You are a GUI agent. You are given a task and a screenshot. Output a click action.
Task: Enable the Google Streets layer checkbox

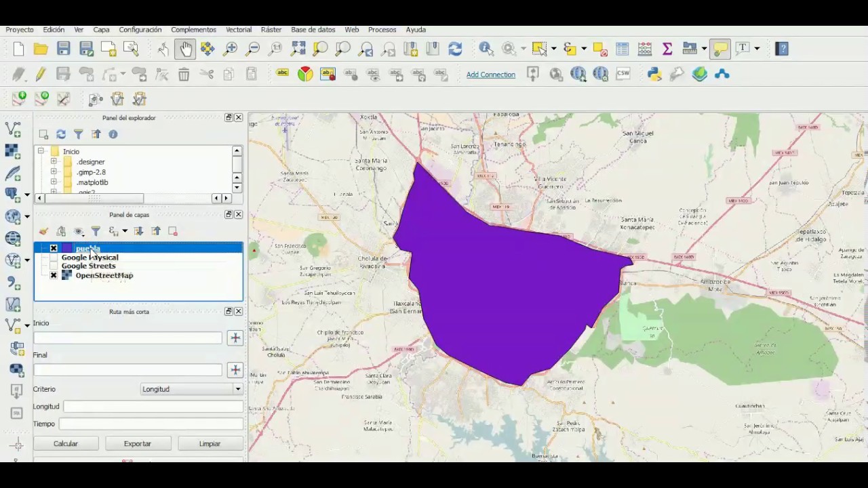tap(54, 266)
